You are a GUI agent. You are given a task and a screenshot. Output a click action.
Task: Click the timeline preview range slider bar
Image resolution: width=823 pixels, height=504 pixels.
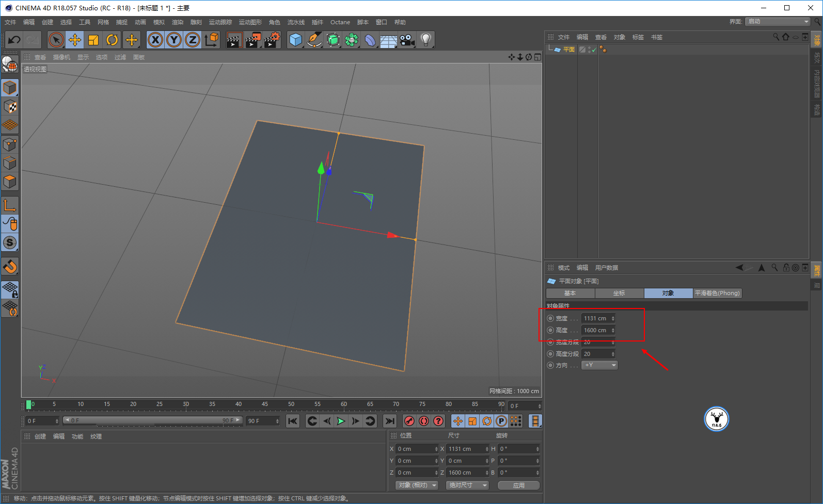pyautogui.click(x=153, y=420)
